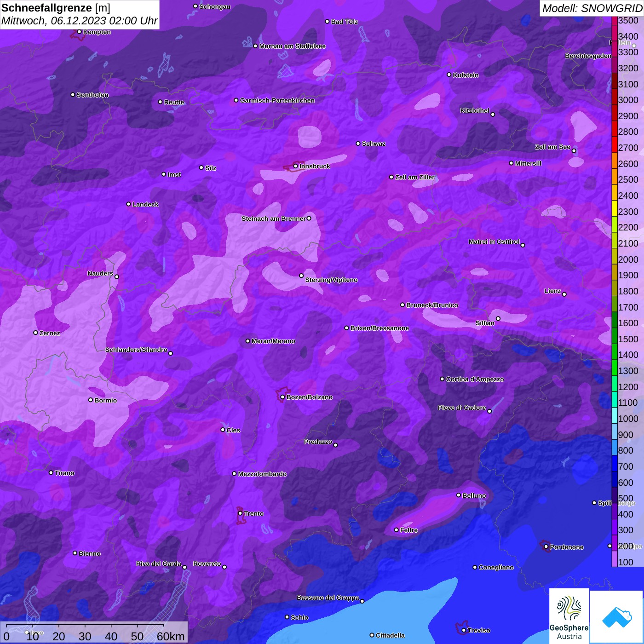Click the Schio label
This screenshot has height=644, width=644.
pyautogui.click(x=299, y=617)
